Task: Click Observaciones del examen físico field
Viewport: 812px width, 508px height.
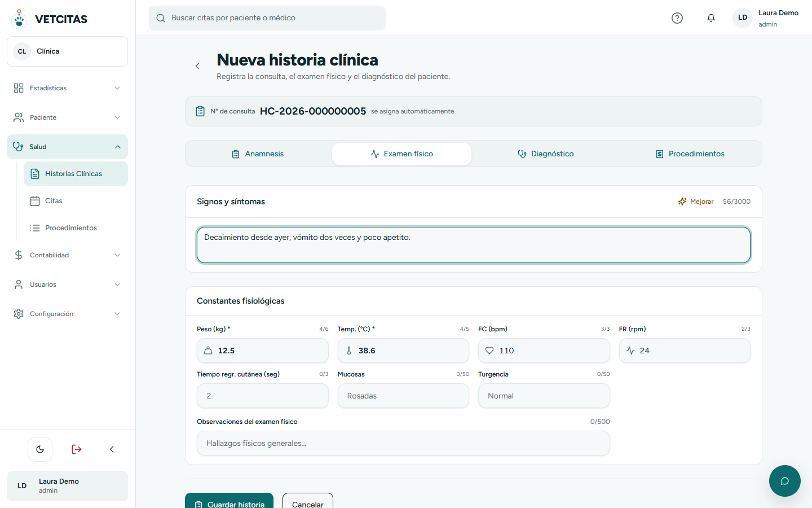Action: (403, 443)
